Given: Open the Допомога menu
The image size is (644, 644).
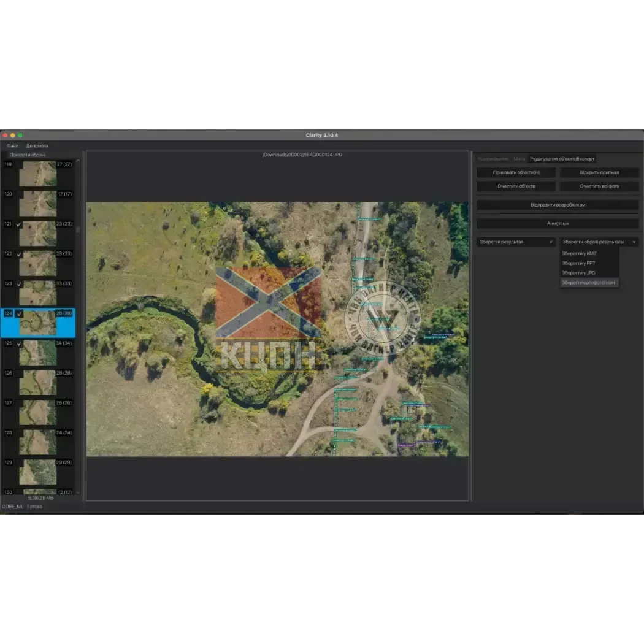Looking at the screenshot, I should point(37,146).
